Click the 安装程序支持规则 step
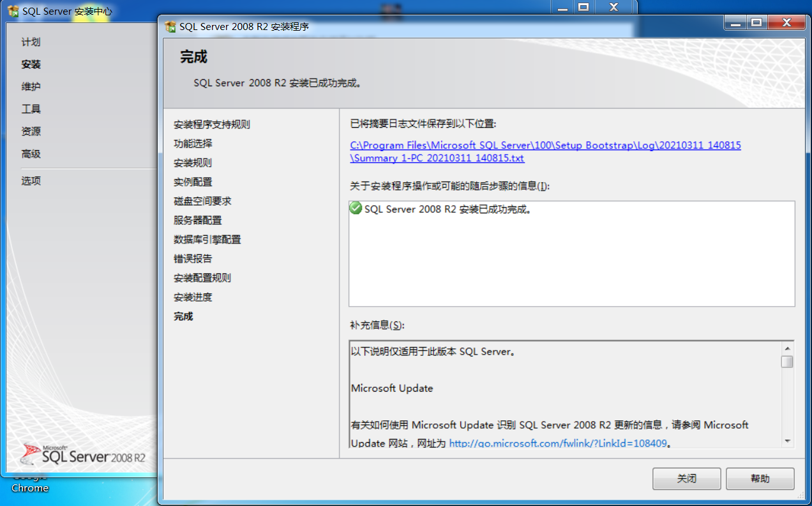 (x=212, y=125)
